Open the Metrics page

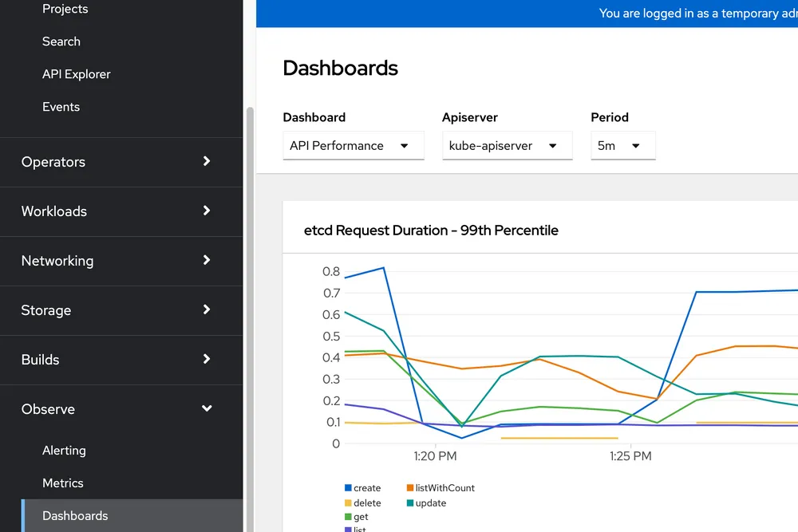click(63, 483)
